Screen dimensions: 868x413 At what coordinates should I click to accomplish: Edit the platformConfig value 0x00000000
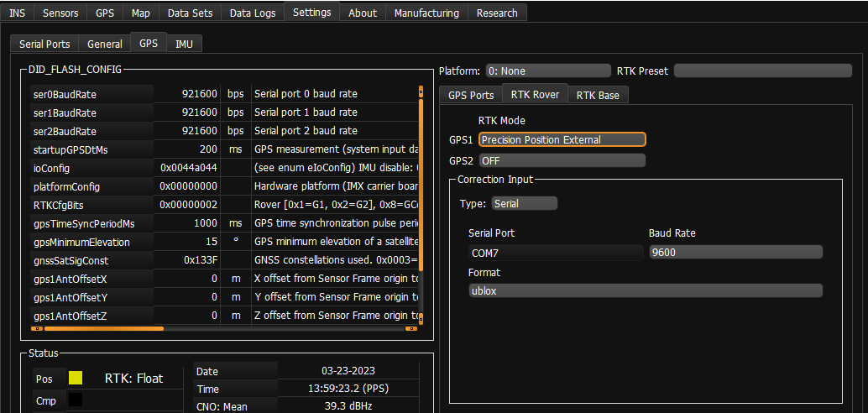pyautogui.click(x=186, y=186)
